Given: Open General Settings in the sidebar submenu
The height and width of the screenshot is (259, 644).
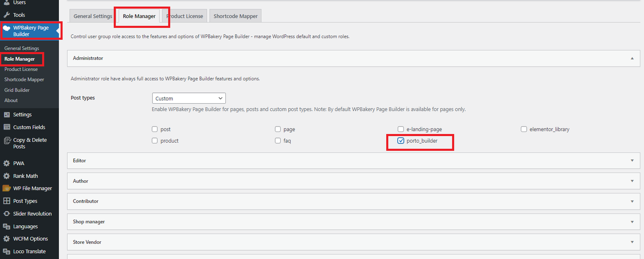Looking at the screenshot, I should 22,48.
